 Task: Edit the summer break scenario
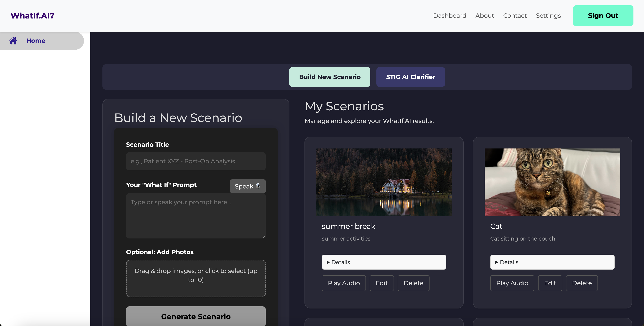click(x=382, y=283)
